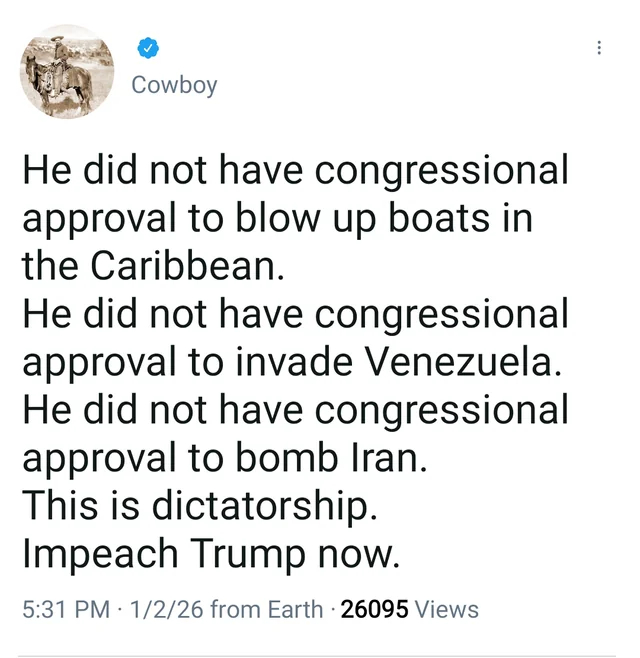Click the word "Venezuela" in the post
This screenshot has width=640, height=658.
[x=459, y=362]
